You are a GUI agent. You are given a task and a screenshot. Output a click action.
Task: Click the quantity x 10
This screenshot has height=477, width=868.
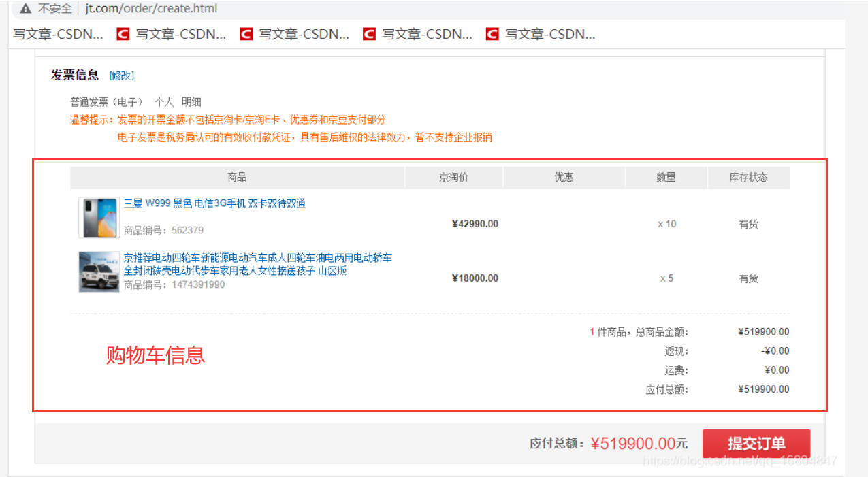tap(667, 224)
